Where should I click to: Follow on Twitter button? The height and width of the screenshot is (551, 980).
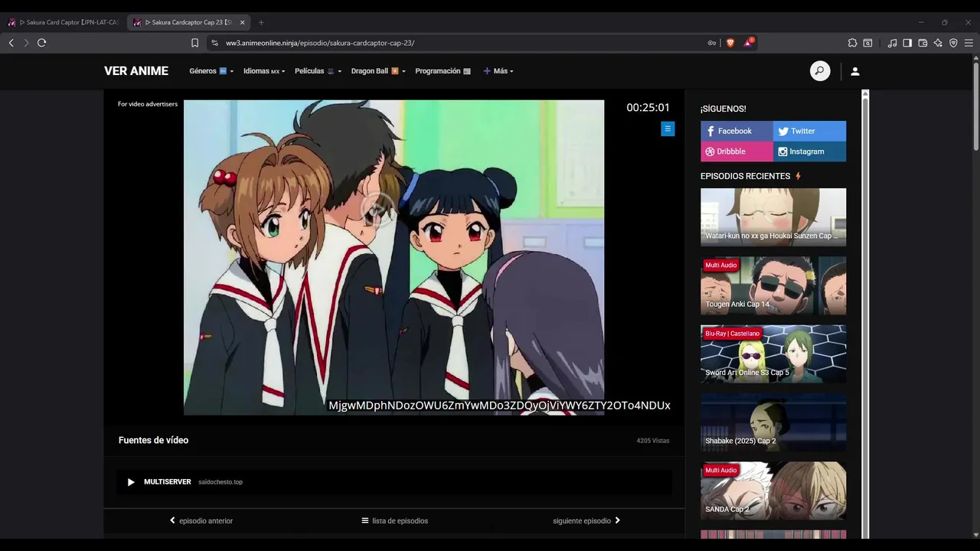[809, 131]
